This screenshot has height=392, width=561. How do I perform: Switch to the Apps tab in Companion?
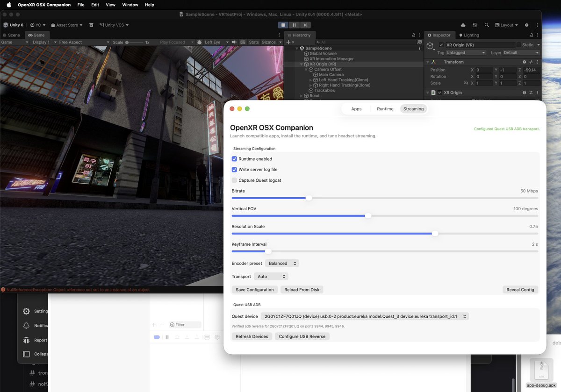tap(356, 109)
